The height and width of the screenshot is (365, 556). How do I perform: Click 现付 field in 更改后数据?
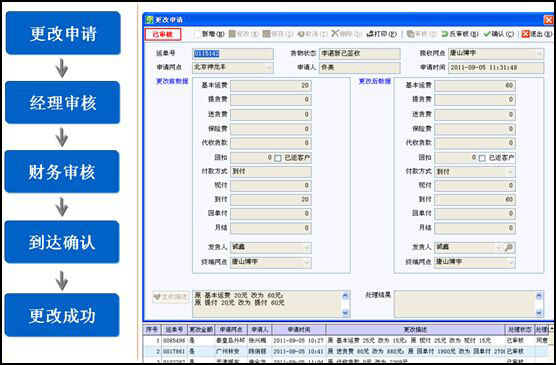click(x=475, y=186)
